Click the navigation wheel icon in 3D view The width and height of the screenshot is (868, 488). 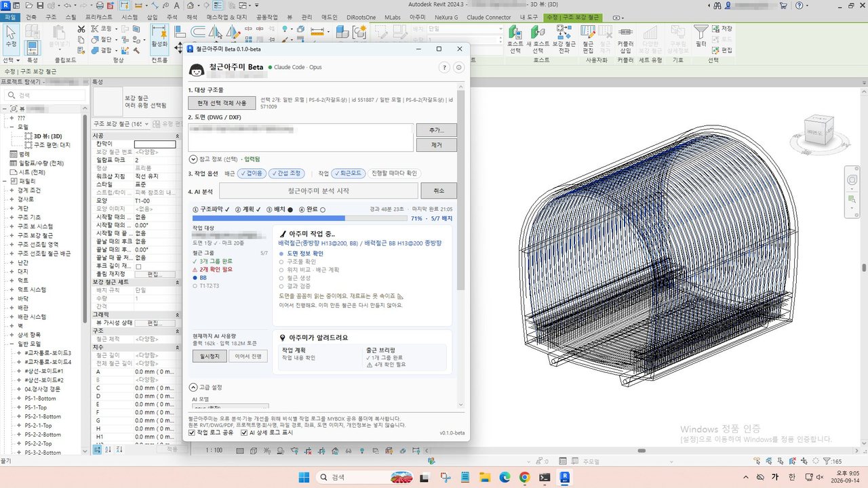(x=852, y=180)
